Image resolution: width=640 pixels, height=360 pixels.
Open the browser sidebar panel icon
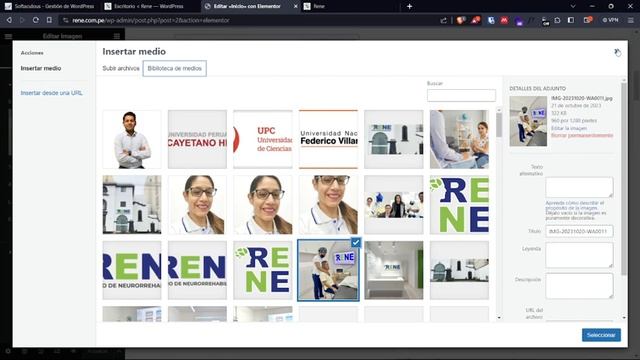coord(571,20)
